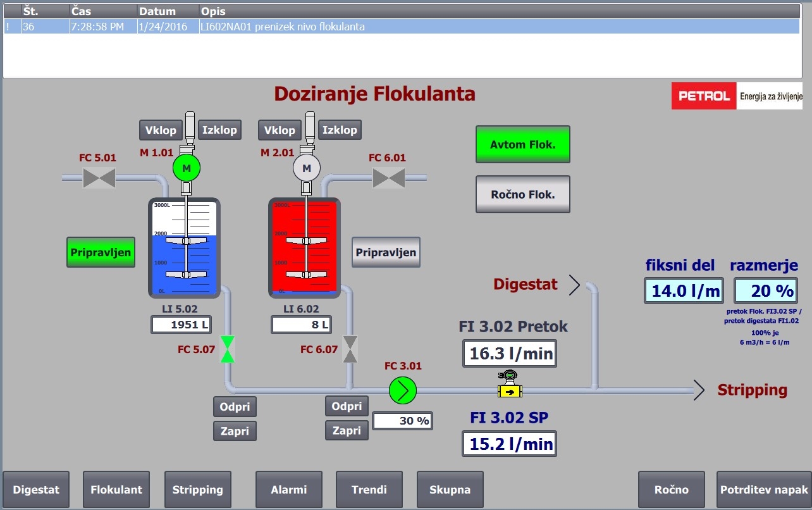
Task: Open the Stripping screen from bottom navigation
Action: click(x=197, y=489)
